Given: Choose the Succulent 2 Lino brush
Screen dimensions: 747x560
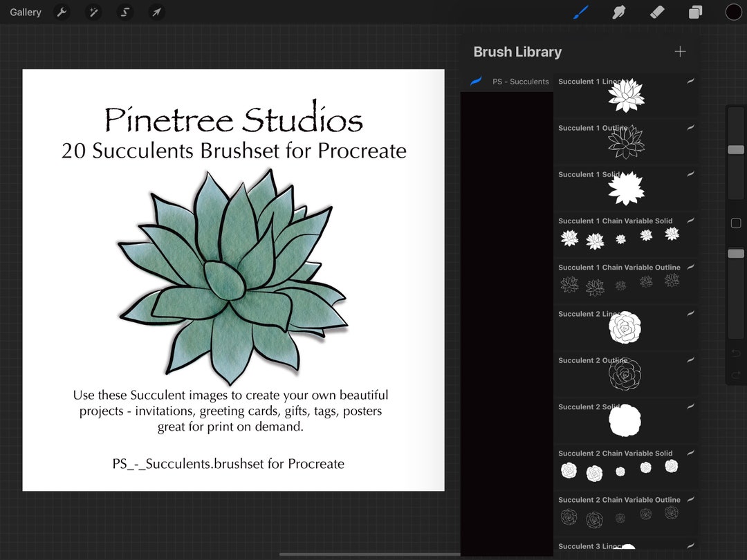Looking at the screenshot, I should 625,328.
